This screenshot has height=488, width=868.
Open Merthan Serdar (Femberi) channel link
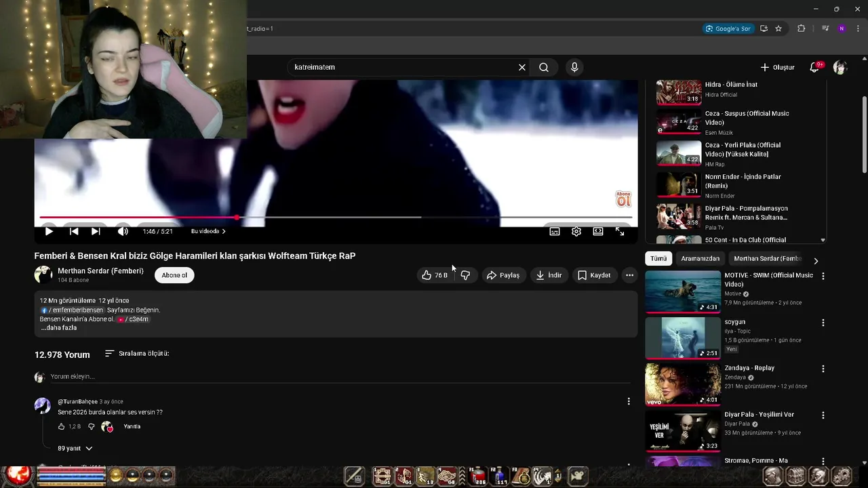(100, 270)
